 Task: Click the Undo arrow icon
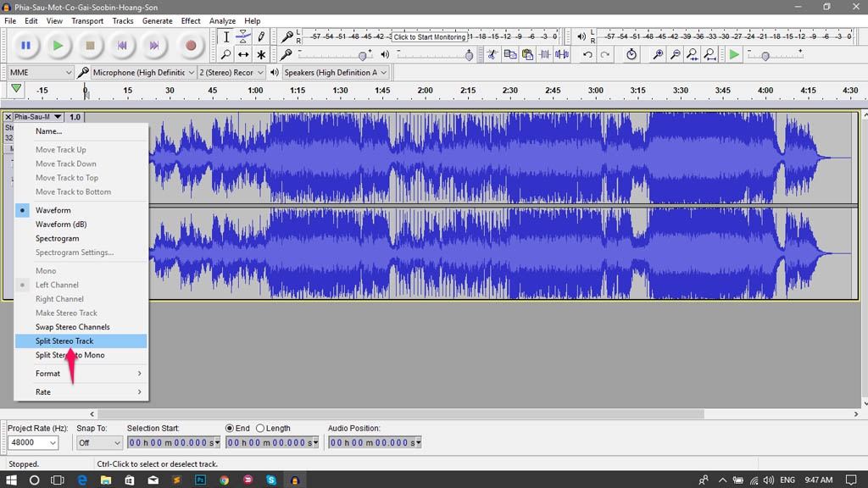[x=587, y=54]
